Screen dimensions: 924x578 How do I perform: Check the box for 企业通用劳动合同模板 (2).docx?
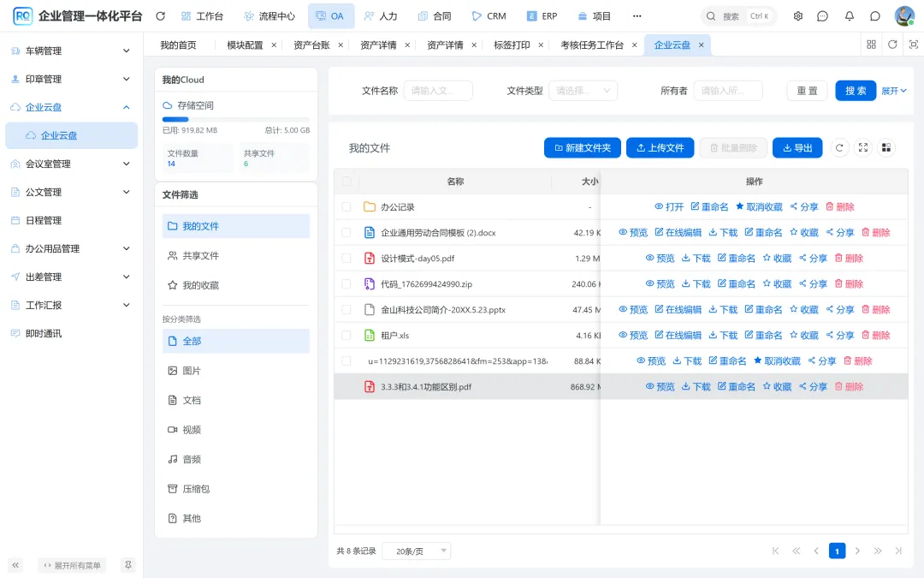point(346,232)
